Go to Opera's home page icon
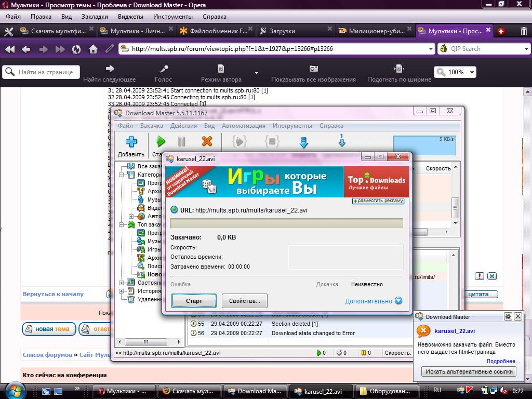532x399 pixels. coord(93,49)
